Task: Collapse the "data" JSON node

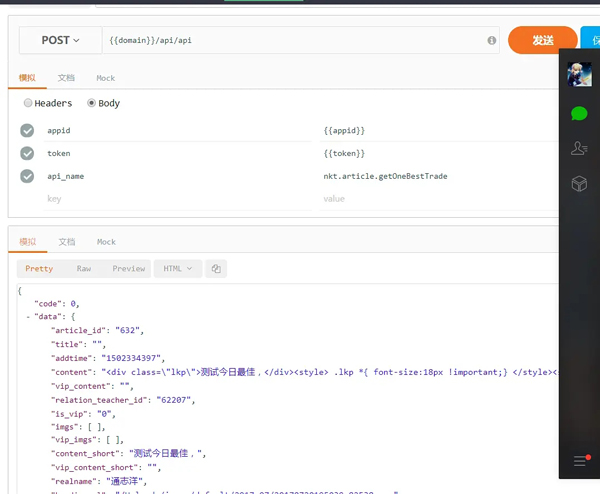Action: click(28, 317)
